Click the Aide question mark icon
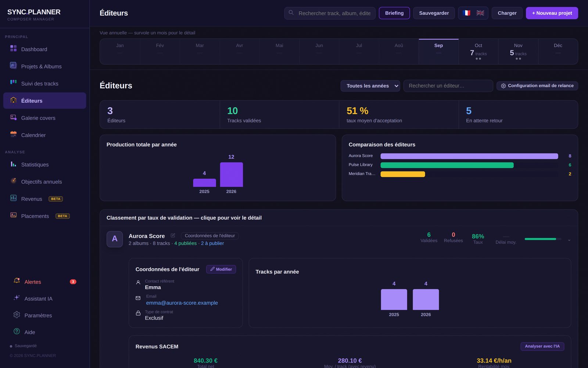The height and width of the screenshot is (368, 588). click(x=17, y=331)
